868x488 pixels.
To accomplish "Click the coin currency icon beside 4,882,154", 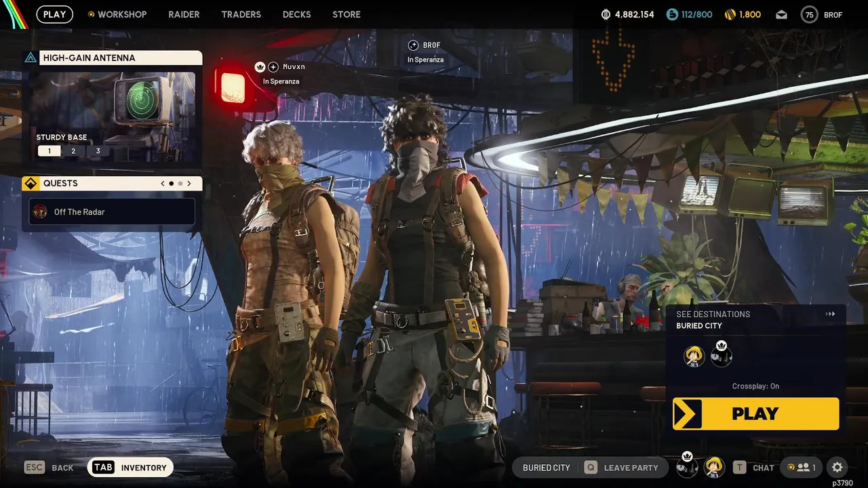I will click(606, 14).
